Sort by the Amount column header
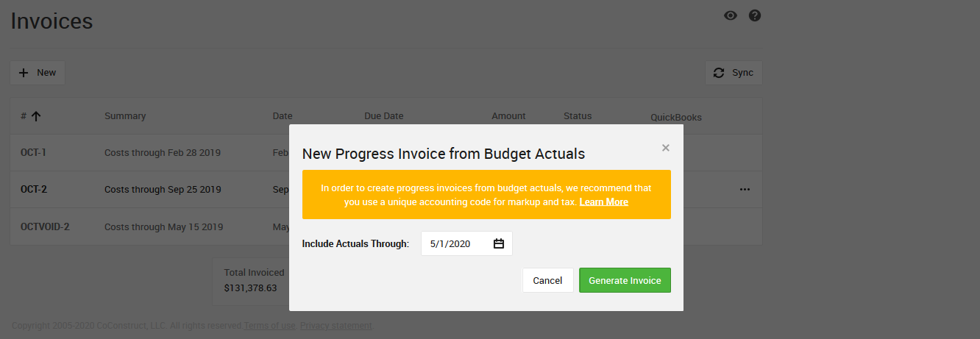This screenshot has height=339, width=980. coord(508,116)
